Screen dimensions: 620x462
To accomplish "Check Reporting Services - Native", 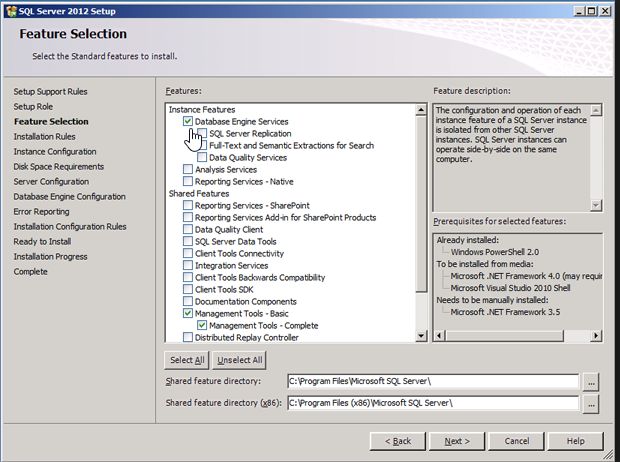I will pyautogui.click(x=188, y=182).
